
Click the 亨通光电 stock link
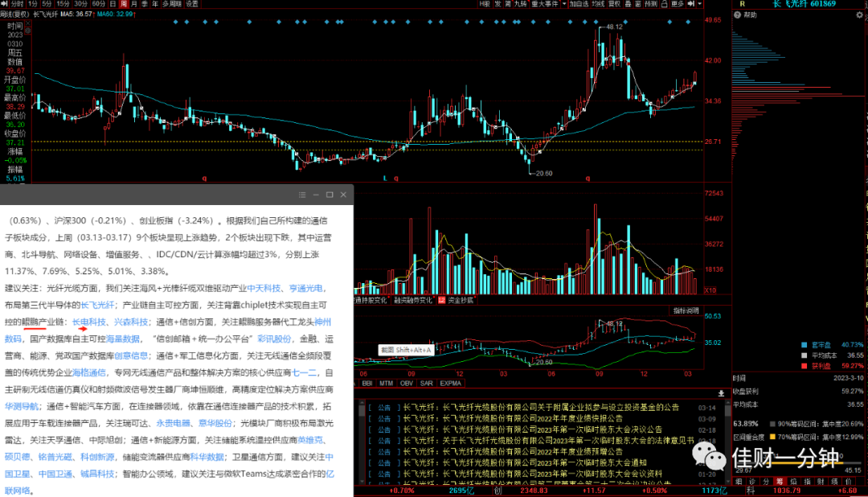click(x=305, y=288)
